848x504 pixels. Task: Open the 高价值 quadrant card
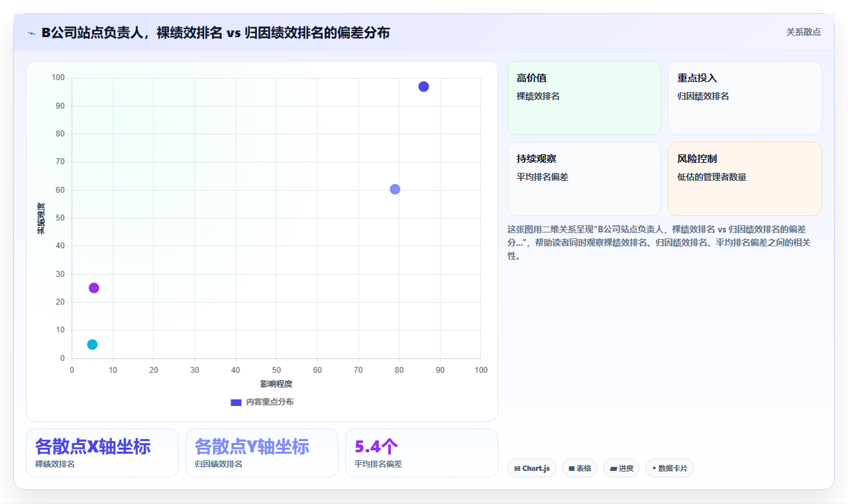point(584,98)
